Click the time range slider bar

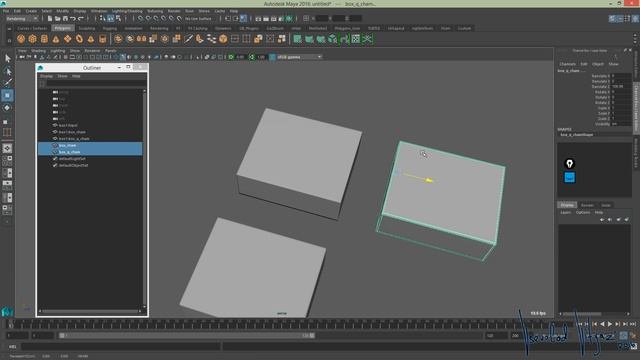point(187,336)
